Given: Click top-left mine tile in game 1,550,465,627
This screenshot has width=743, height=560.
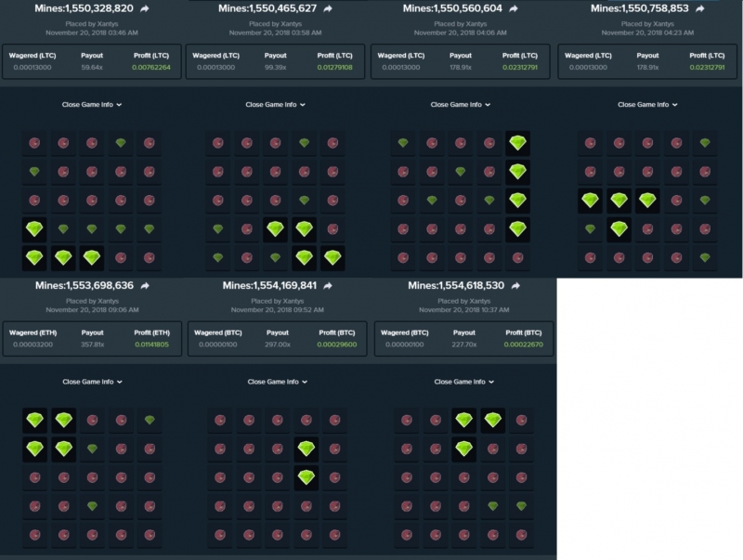Looking at the screenshot, I should point(218,143).
